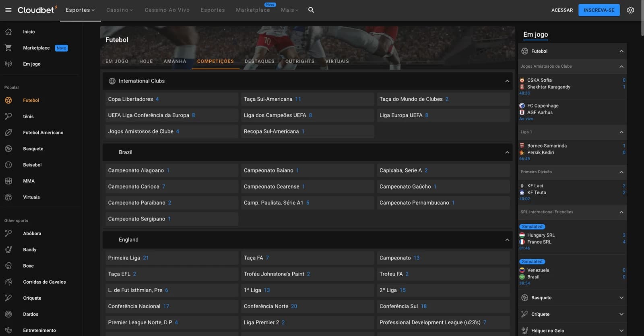Collapse the International Clubs section
644x336 pixels.
click(507, 81)
